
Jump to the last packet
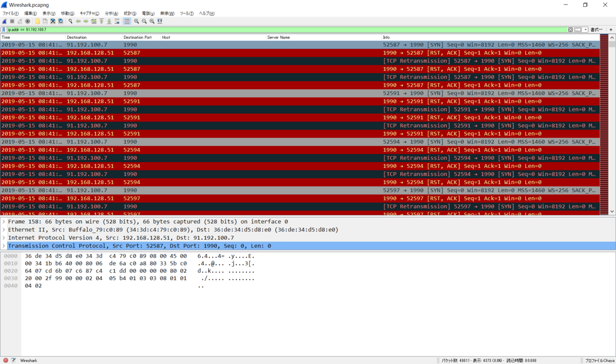pyautogui.click(x=109, y=21)
